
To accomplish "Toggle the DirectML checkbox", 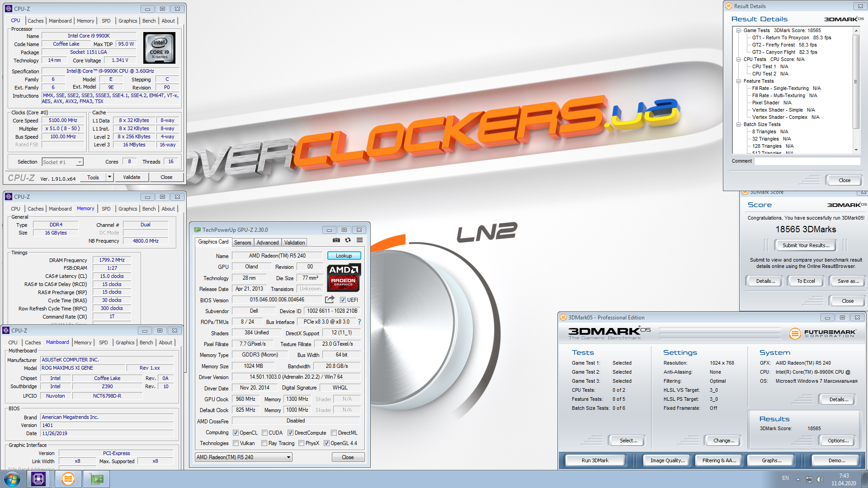I will (x=334, y=433).
